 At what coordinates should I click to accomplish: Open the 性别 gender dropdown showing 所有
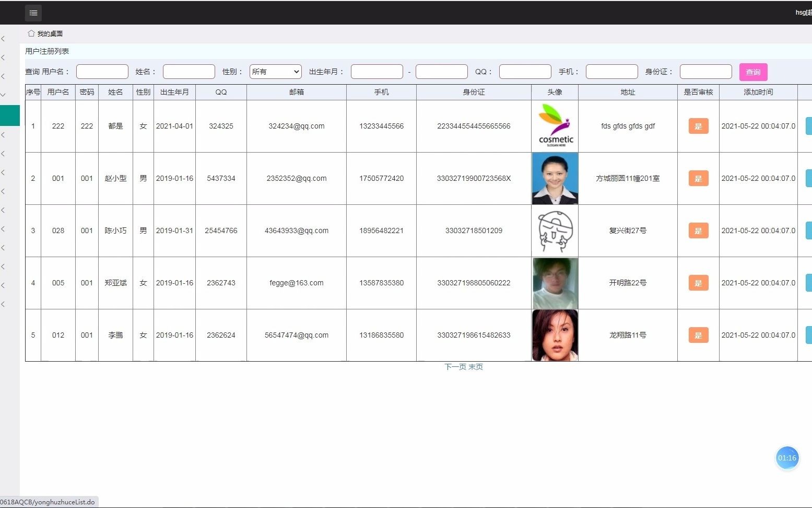[275, 72]
